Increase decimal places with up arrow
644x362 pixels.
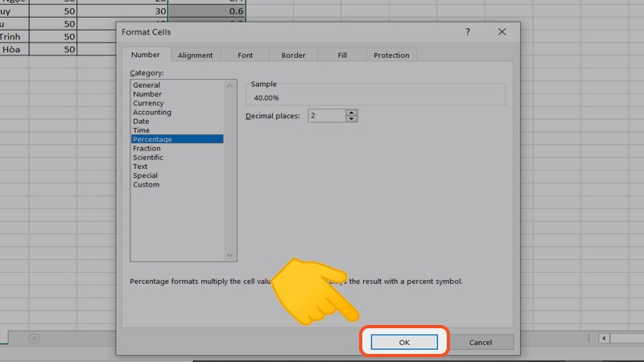click(x=351, y=113)
